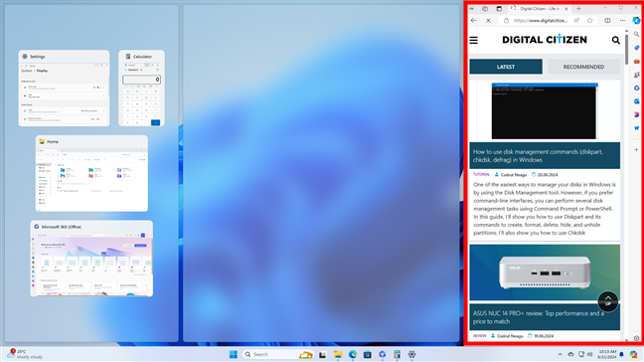
Task: Open Copilot in Edge toolbar
Action: click(636, 21)
